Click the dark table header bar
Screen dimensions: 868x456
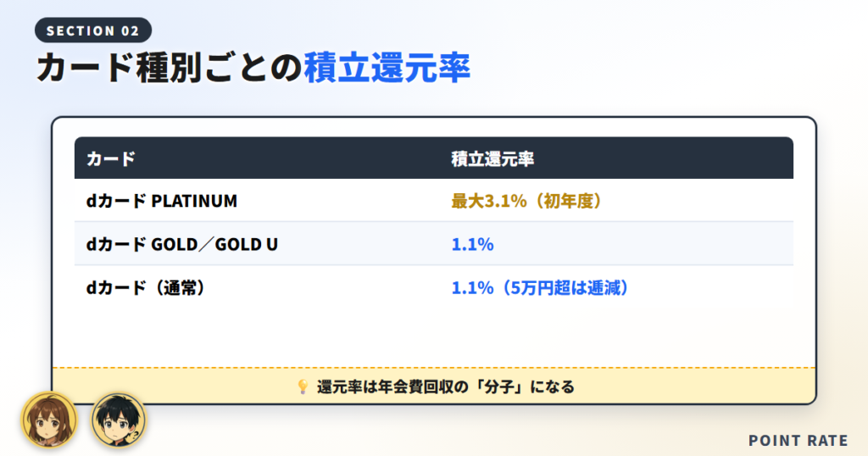coord(434,158)
